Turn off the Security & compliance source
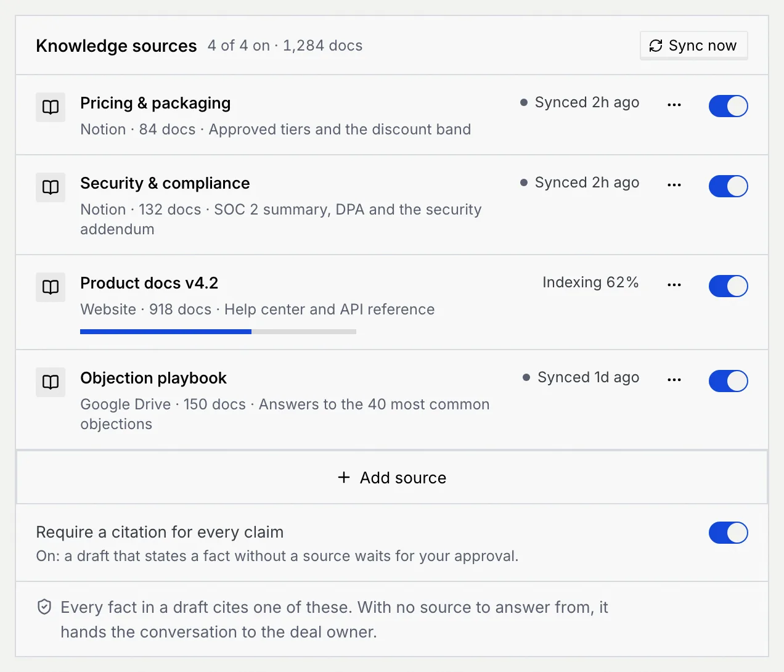Image resolution: width=784 pixels, height=672 pixels. [x=728, y=186]
